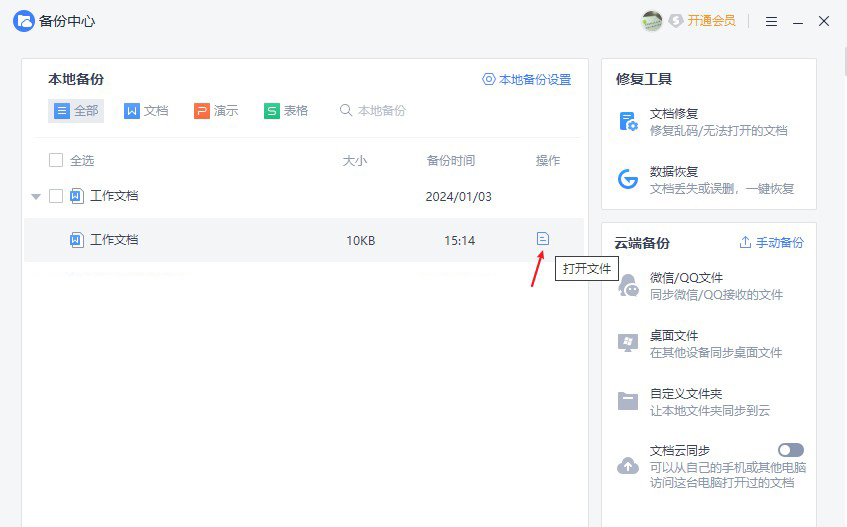Click the 备份时间 column header
Screen dimensions: 847x527
pos(451,160)
